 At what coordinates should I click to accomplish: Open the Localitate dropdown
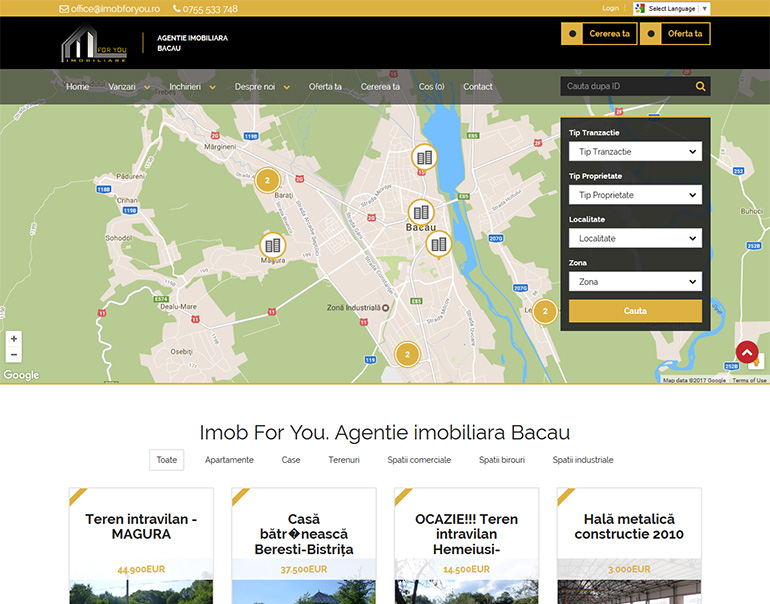635,238
